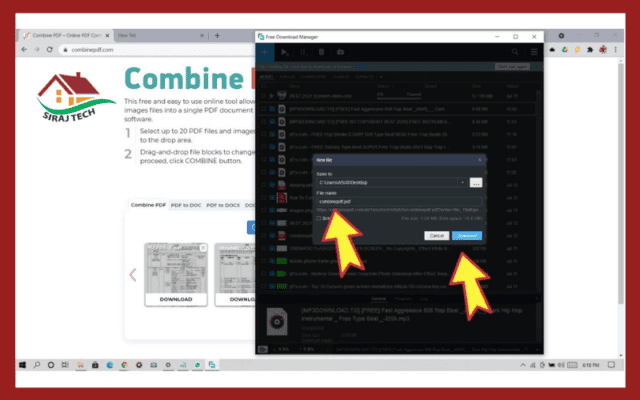640x400 pixels.
Task: Tick the checkbox for Galaxy Type Beat row
Action: 264,147
